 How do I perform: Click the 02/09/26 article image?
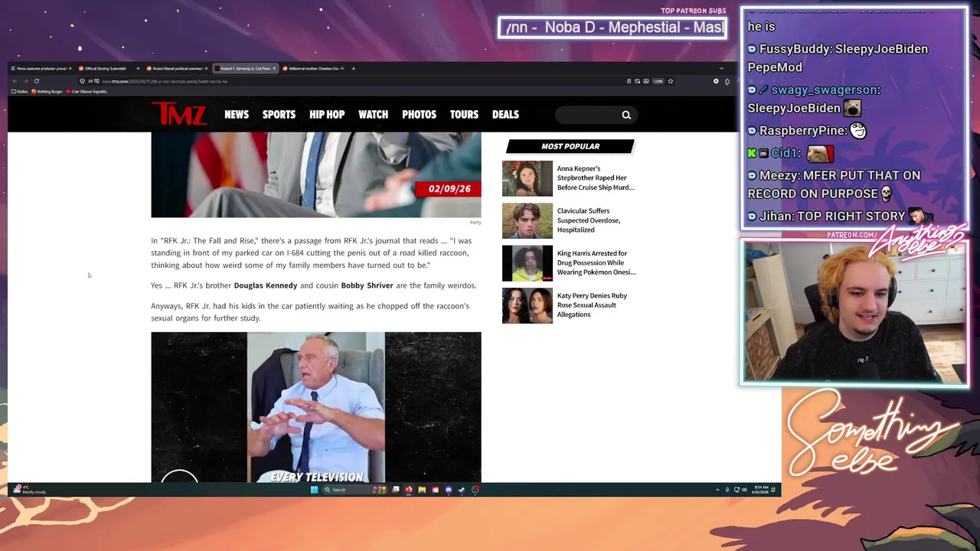pos(316,174)
